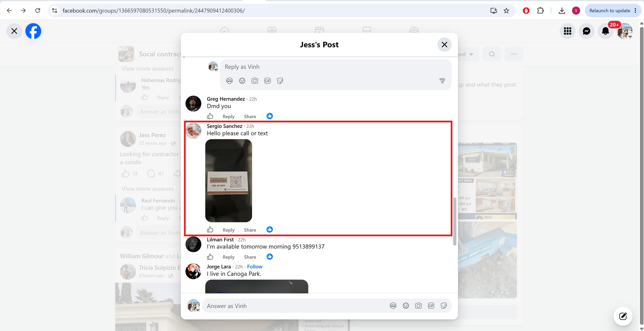
Task: Insert avatar sticker in Answer as Vinh box
Action: pos(393,306)
